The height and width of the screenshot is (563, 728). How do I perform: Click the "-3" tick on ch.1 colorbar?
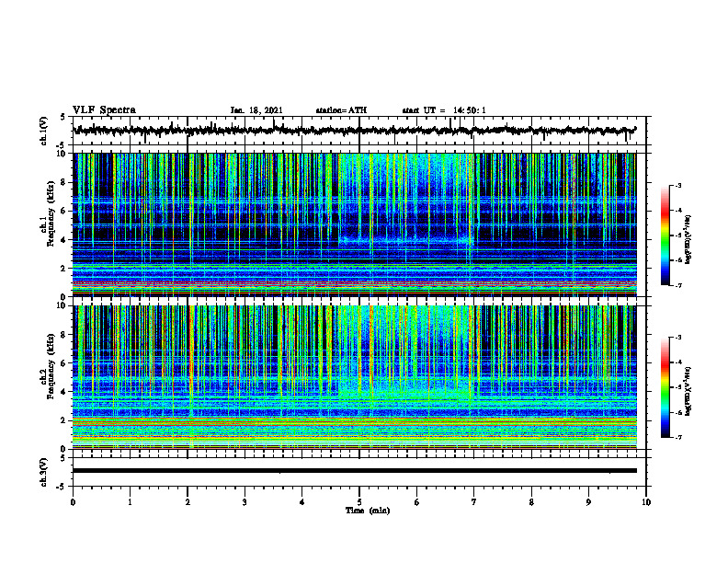(x=677, y=185)
